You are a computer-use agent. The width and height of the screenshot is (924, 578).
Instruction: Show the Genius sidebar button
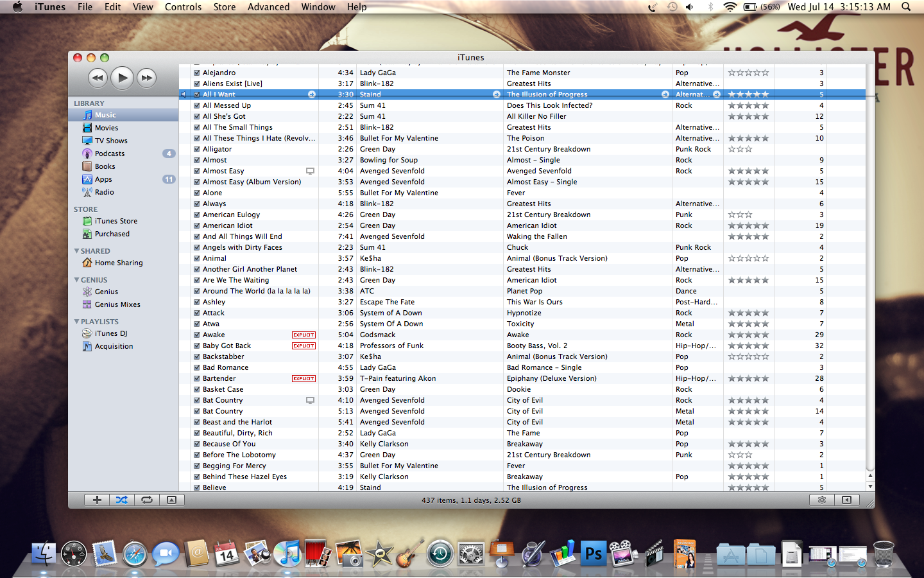click(847, 500)
